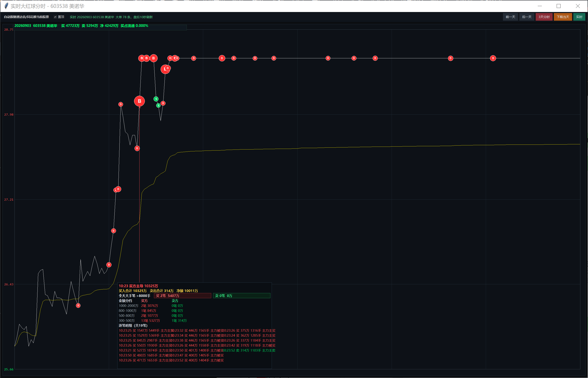Click the red 买 2笔 5407万 bar
The image size is (588, 378).
click(x=182, y=296)
